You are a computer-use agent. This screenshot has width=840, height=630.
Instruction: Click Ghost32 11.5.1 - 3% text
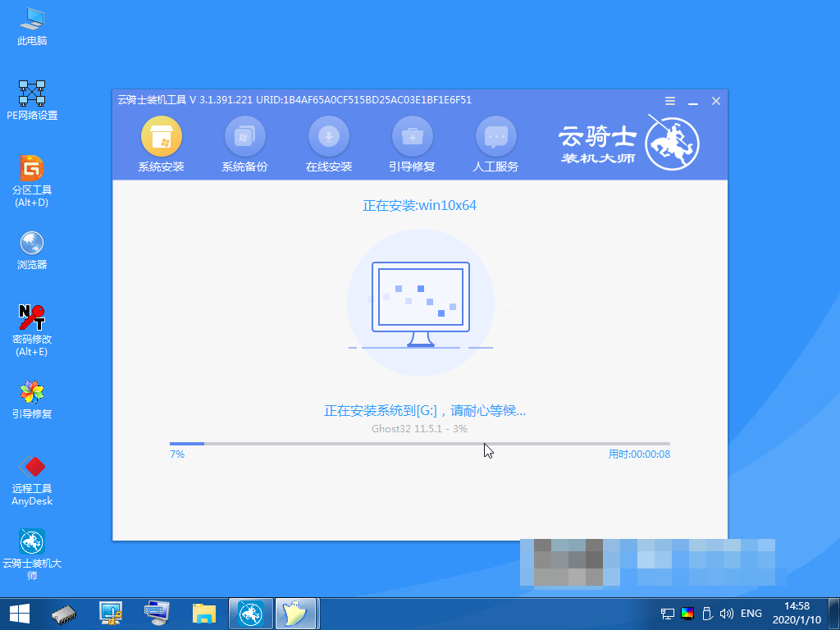coord(419,428)
